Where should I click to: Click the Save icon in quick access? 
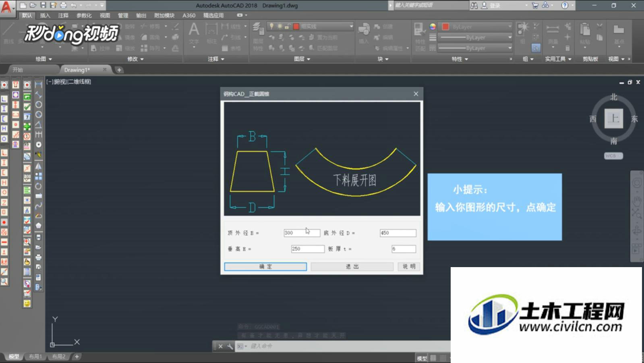[x=43, y=5]
